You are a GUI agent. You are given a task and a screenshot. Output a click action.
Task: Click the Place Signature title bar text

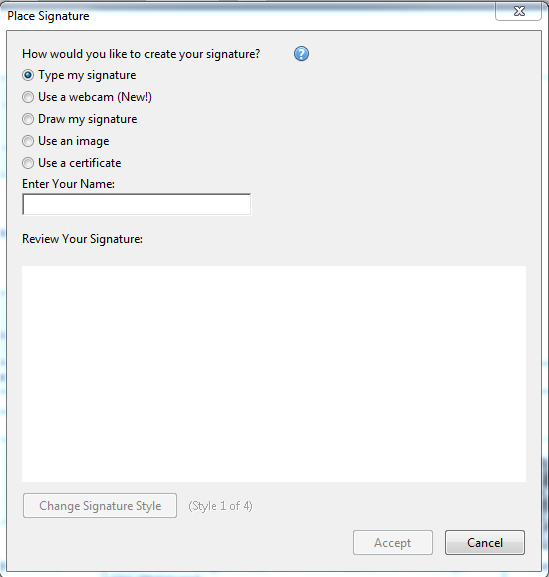point(48,16)
